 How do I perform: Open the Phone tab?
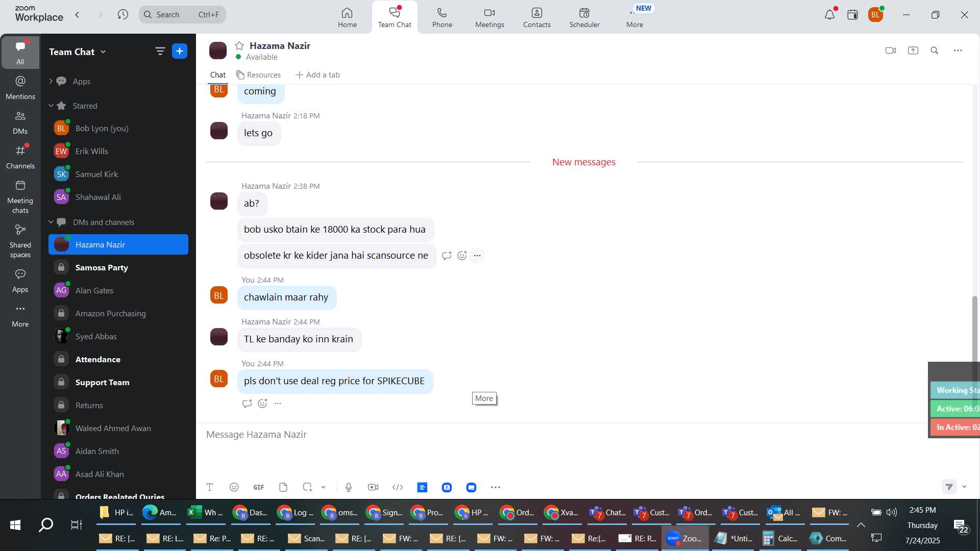[442, 17]
